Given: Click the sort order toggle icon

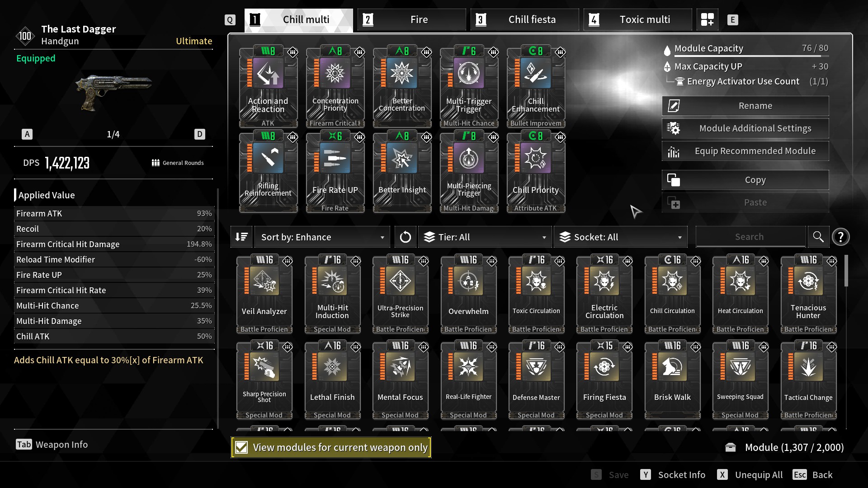Looking at the screenshot, I should tap(241, 237).
